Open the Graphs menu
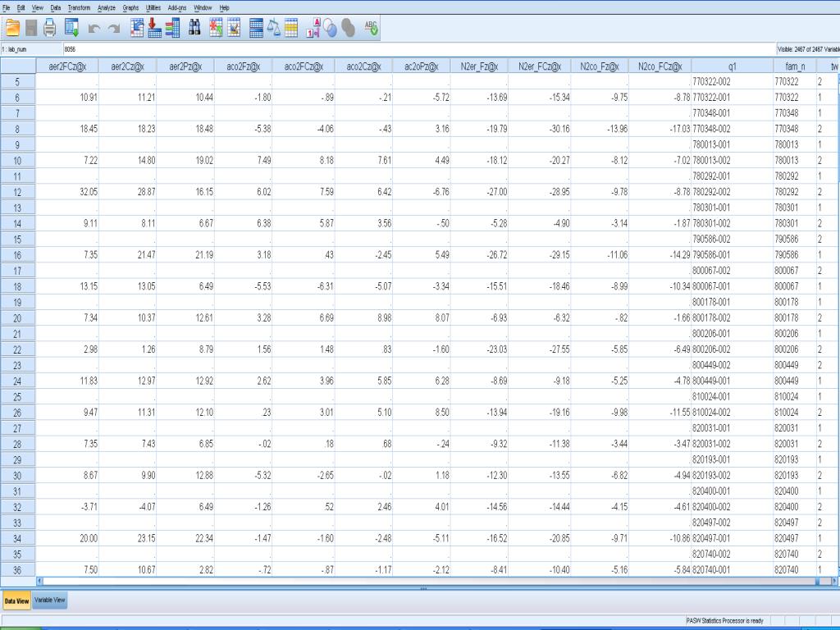This screenshot has width=840, height=630. [x=130, y=7]
